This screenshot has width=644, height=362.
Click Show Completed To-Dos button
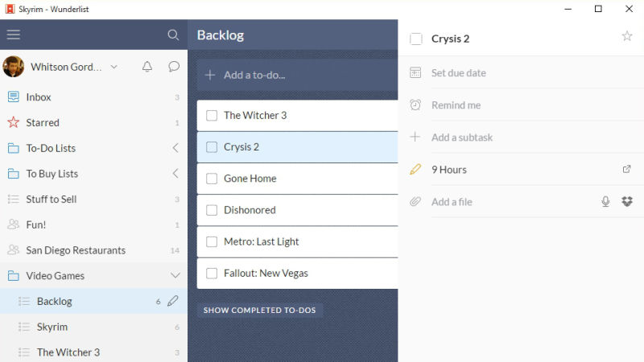click(x=259, y=310)
